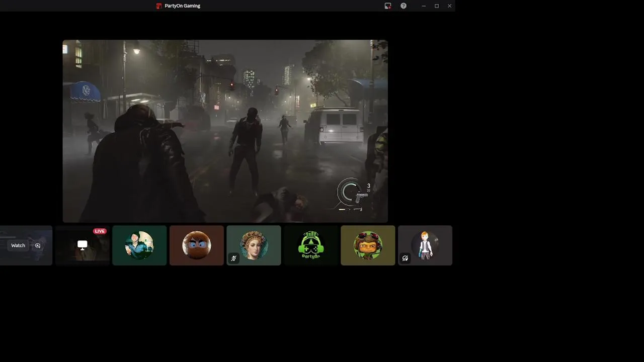Open the LIVE screen share tile

pyautogui.click(x=83, y=245)
